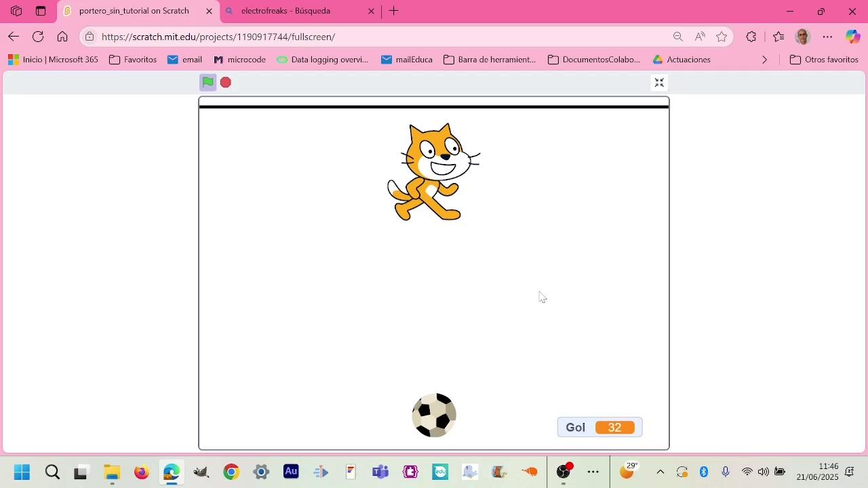Screen dimensions: 868x488
Task: Open Microsoft Teams from the taskbar
Action: 380,472
